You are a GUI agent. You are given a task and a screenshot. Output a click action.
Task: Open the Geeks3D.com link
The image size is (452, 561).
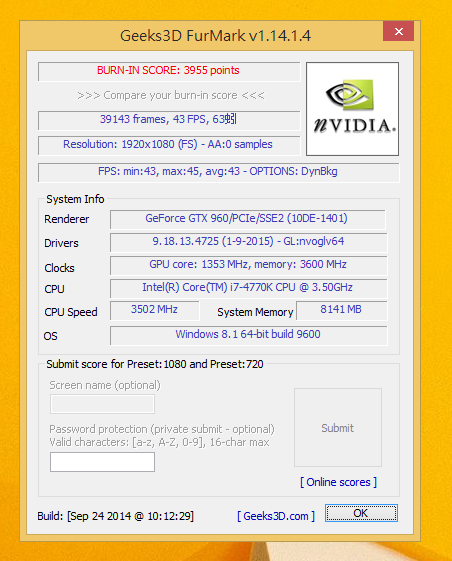(276, 516)
